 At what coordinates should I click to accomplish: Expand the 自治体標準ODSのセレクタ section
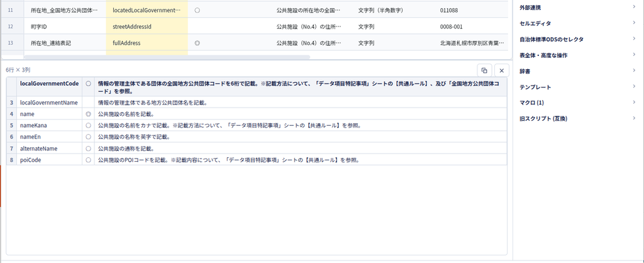pyautogui.click(x=578, y=40)
